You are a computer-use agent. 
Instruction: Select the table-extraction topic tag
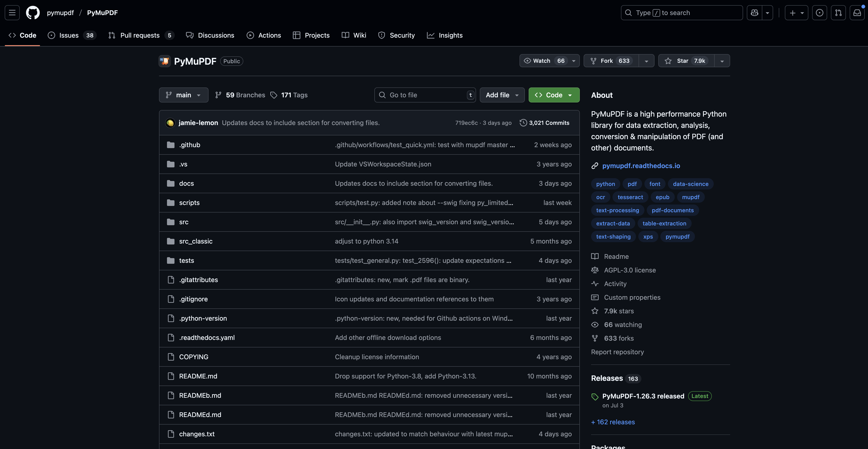664,223
